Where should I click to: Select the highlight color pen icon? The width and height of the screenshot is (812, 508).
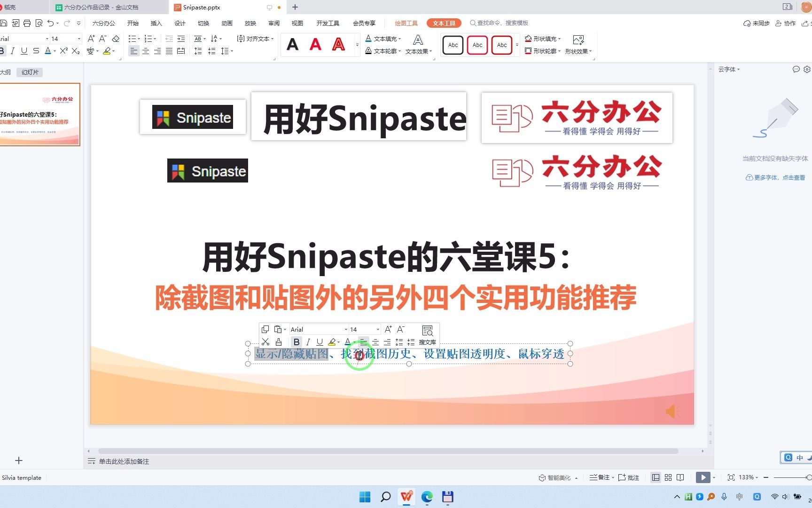coord(107,51)
